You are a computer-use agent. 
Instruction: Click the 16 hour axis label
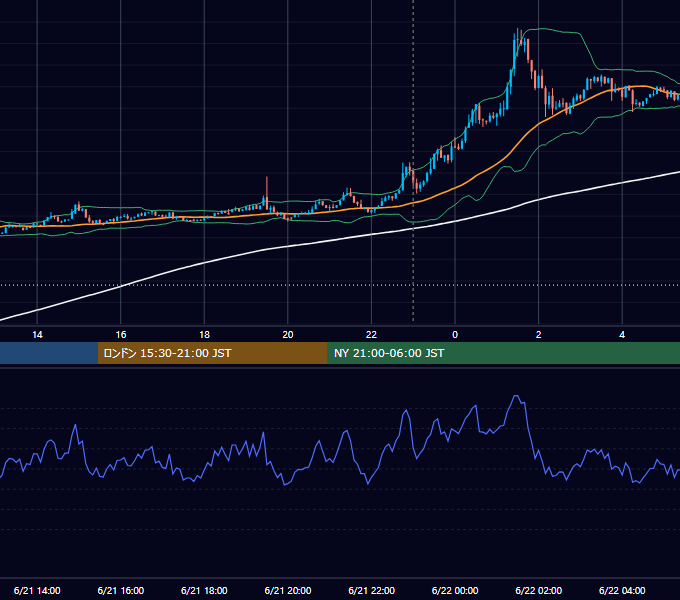121,335
